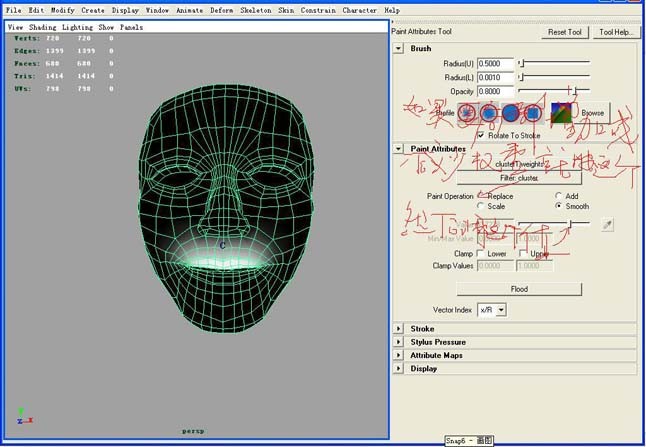Click the Filter: cluster button
The width and height of the screenshot is (646, 447).
coord(519,178)
